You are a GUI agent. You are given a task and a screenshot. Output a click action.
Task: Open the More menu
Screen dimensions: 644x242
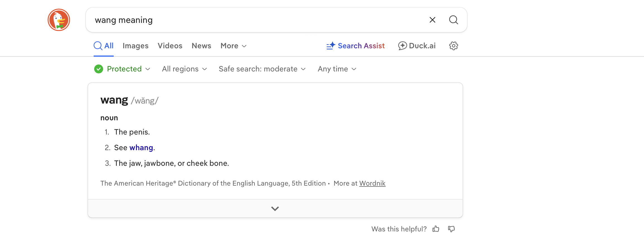tap(233, 46)
